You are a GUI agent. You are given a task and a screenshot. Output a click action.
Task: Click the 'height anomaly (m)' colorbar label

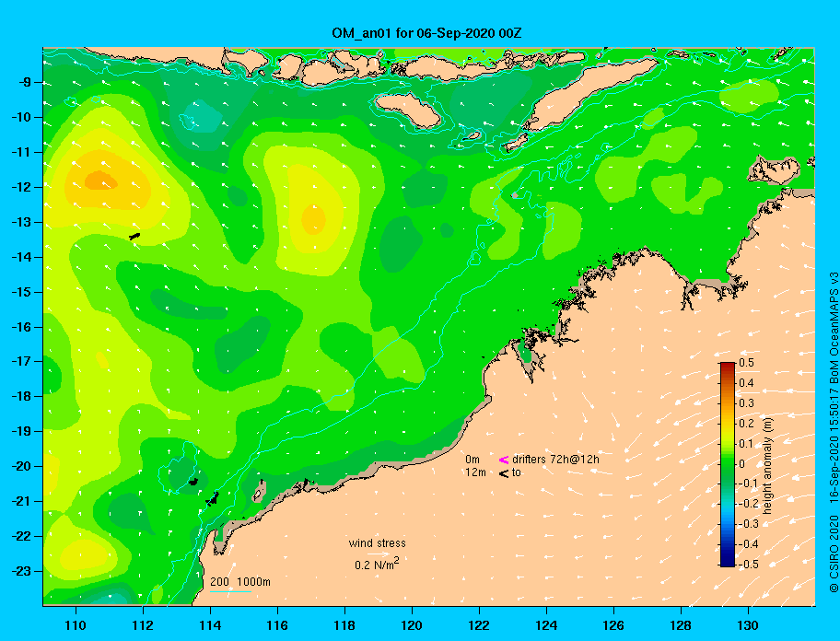(767, 464)
